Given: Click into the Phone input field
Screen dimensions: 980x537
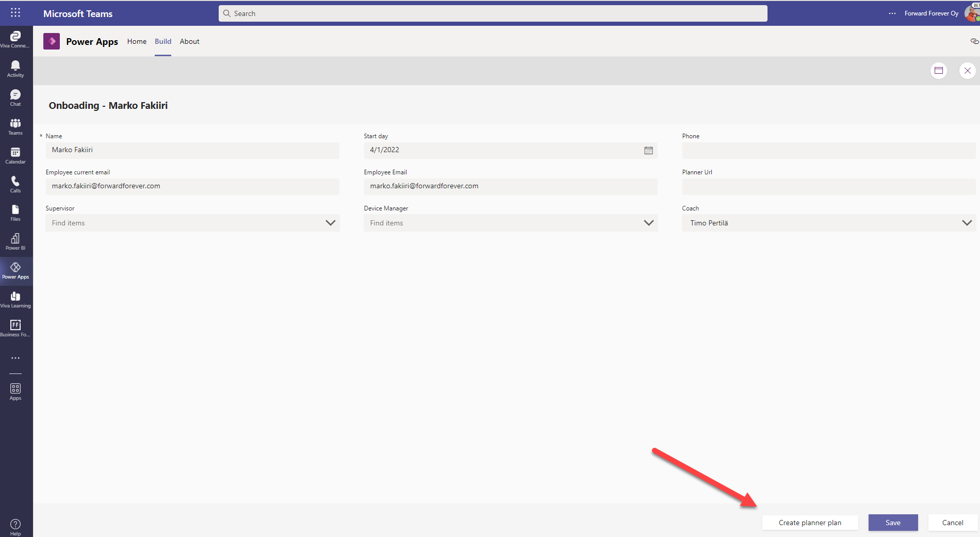Looking at the screenshot, I should click(828, 150).
